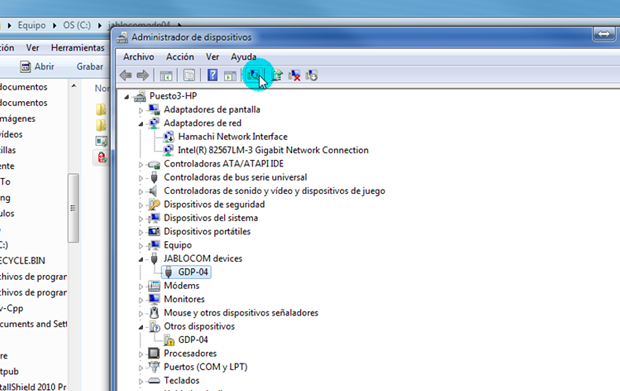Image resolution: width=620 pixels, height=391 pixels.
Task: Go back with the toolbar Back arrow
Action: 126,75
